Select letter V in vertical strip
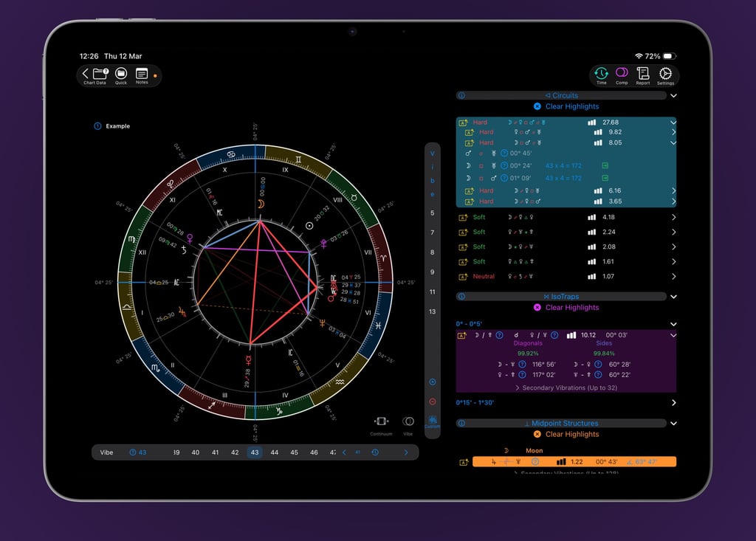 coord(433,154)
